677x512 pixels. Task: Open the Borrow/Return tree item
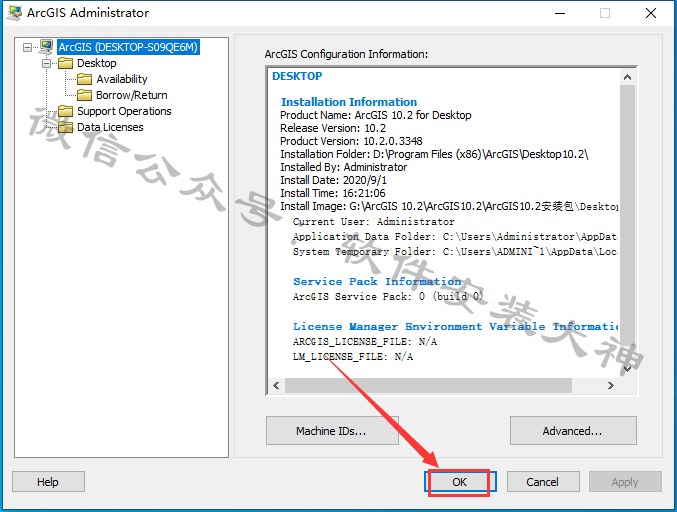[x=132, y=95]
